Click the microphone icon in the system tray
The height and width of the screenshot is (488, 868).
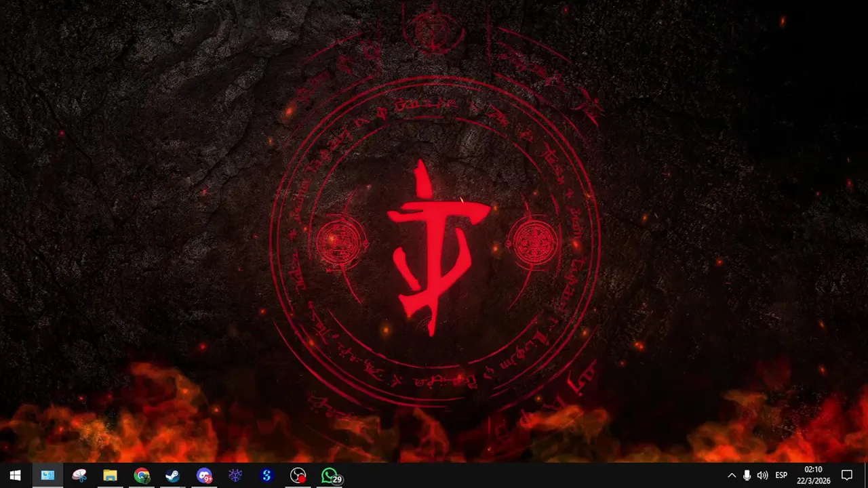[747, 476]
